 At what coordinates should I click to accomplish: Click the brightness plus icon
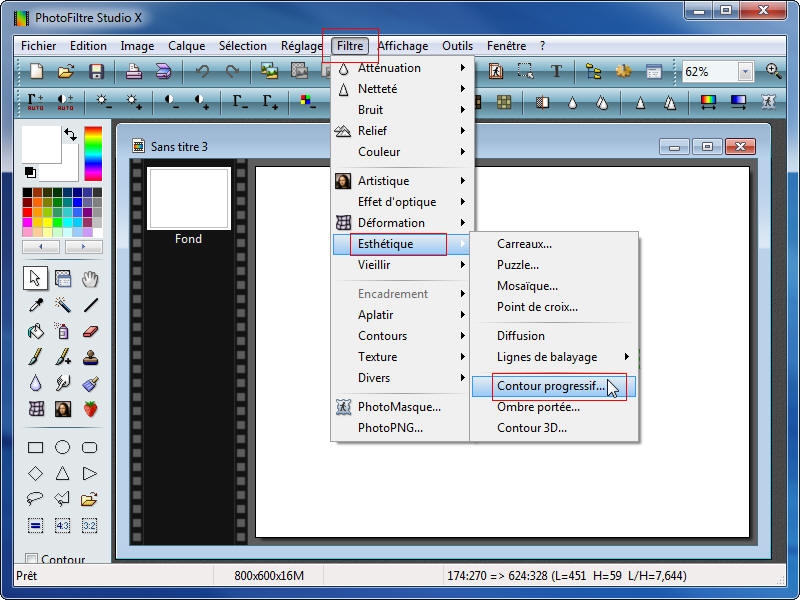tap(134, 101)
